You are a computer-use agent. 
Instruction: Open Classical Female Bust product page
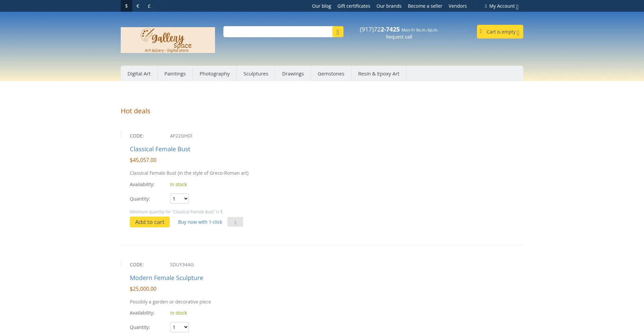pos(160,149)
